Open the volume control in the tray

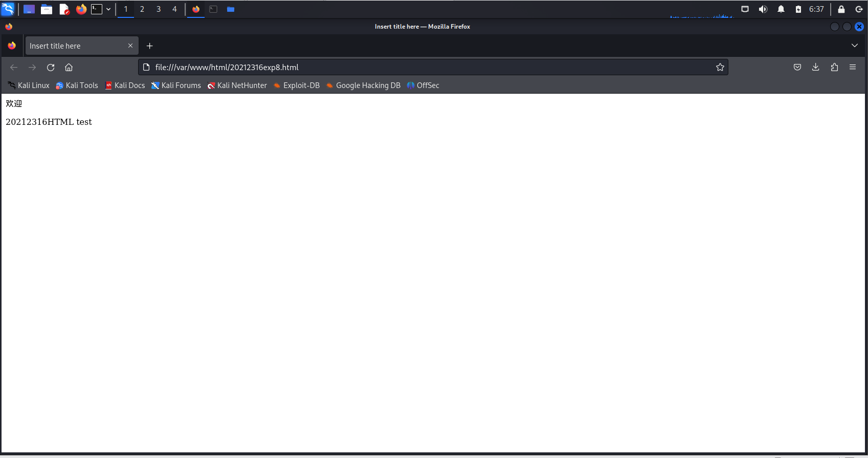763,9
